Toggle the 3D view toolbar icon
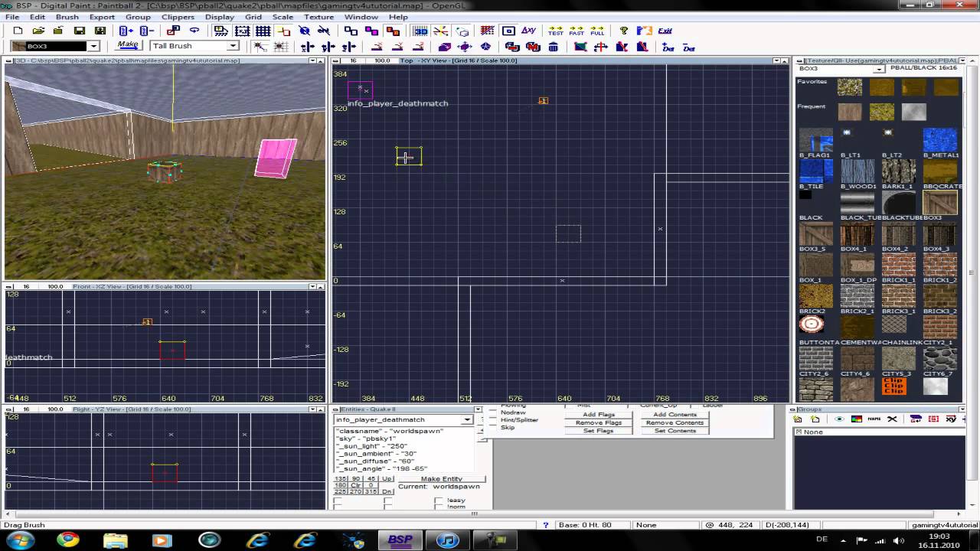 point(420,31)
